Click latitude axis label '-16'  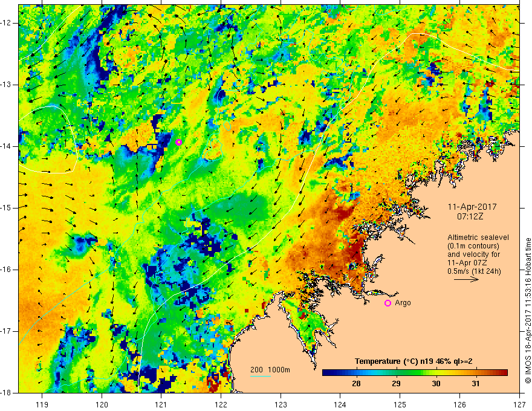pos(7,270)
